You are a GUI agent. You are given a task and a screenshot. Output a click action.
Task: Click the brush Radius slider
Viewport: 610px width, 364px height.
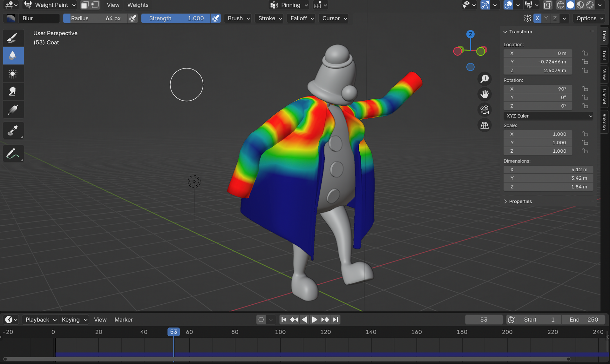(95, 18)
